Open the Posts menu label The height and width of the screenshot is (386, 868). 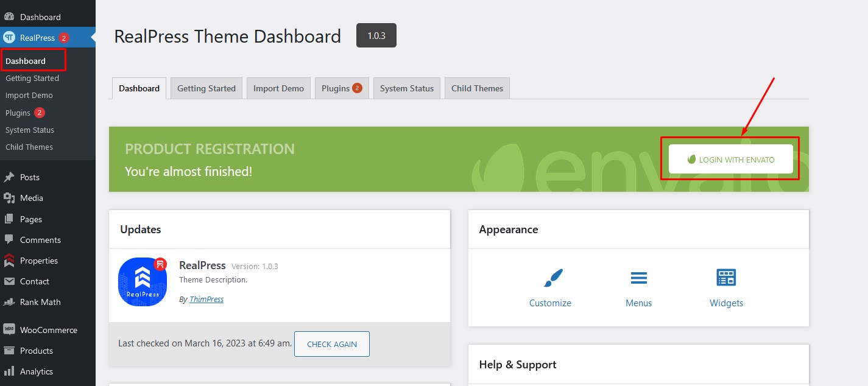click(30, 177)
